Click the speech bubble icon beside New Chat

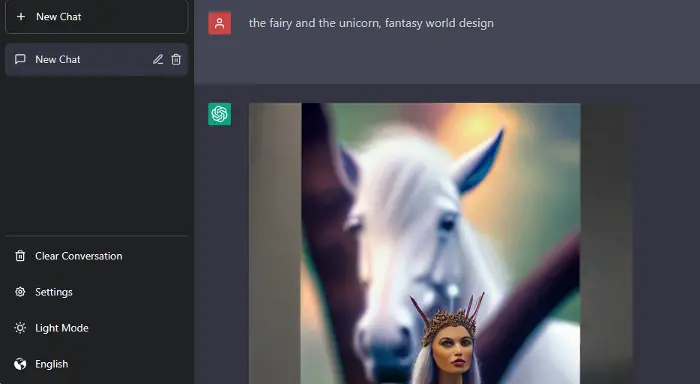(20, 59)
